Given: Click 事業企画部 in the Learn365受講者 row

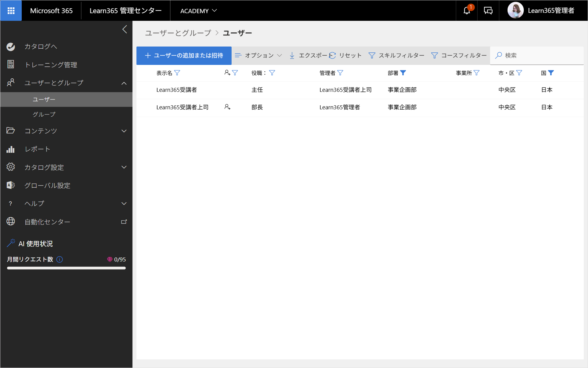Looking at the screenshot, I should click(402, 90).
